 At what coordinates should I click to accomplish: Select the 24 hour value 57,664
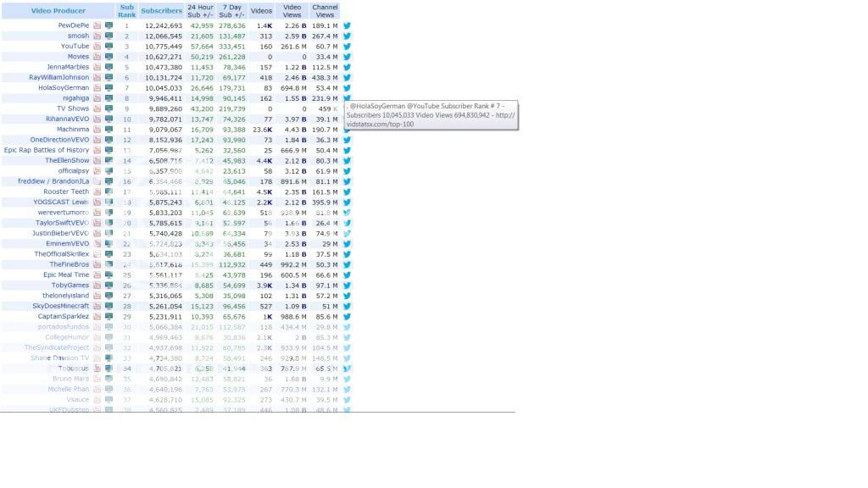(x=202, y=47)
